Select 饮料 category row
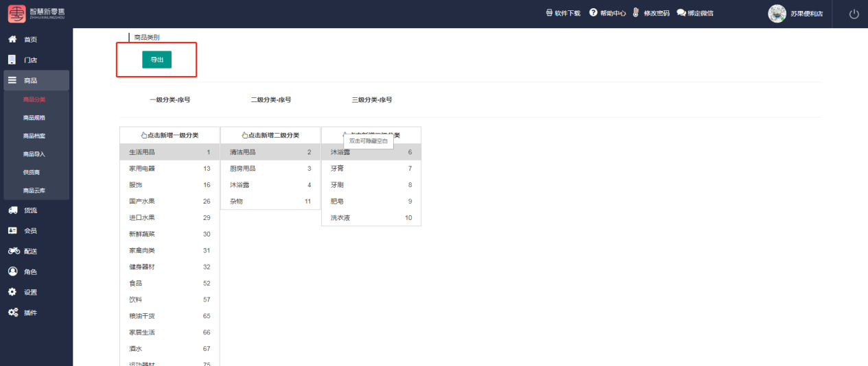This screenshot has height=366, width=868. click(169, 300)
